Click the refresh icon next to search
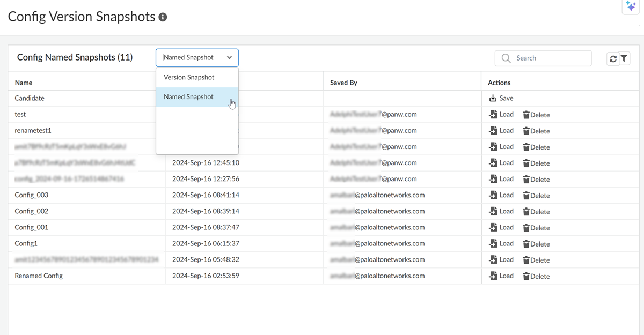 [613, 59]
